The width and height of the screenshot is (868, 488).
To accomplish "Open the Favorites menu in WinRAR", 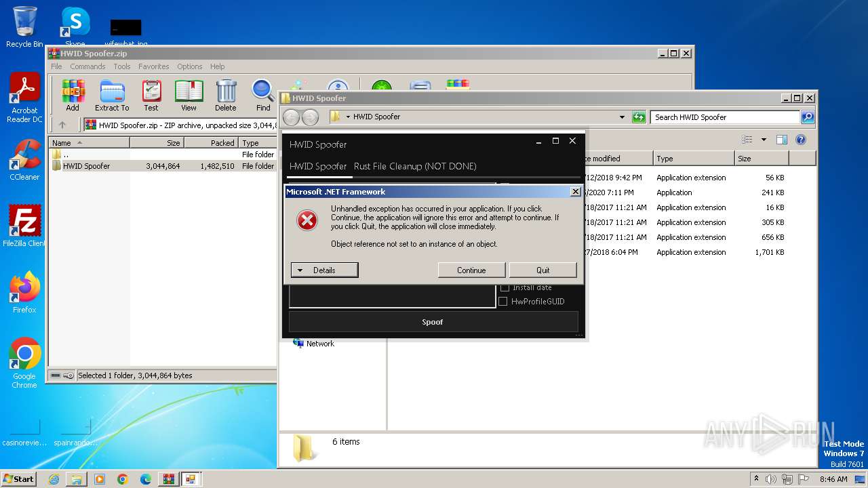I will click(154, 66).
